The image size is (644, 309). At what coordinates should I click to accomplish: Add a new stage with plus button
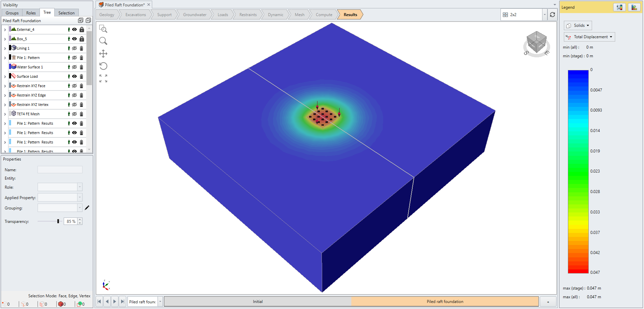(x=548, y=302)
